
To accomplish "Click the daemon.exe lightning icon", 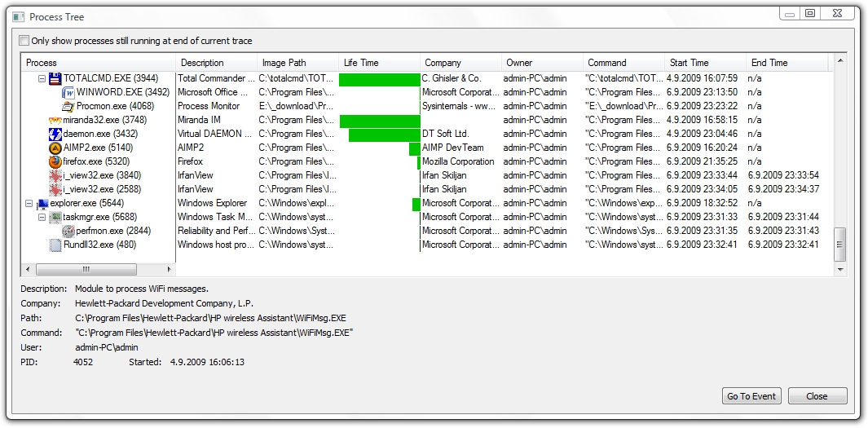I will 55,134.
